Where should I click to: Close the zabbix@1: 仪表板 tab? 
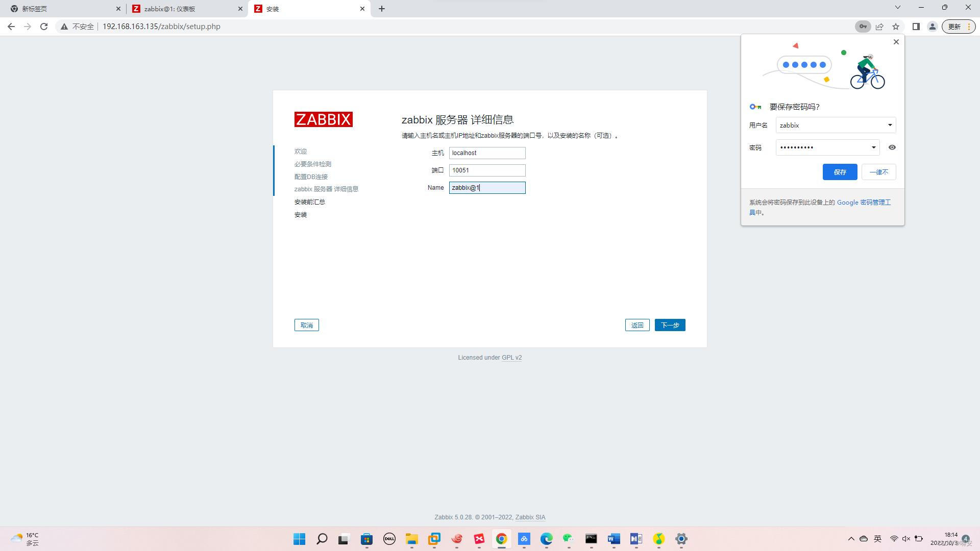tap(240, 9)
